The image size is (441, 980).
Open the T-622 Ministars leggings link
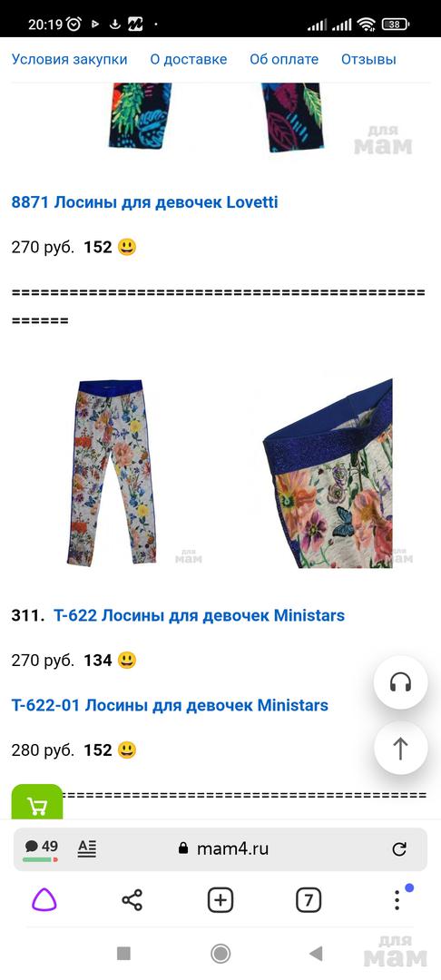click(200, 615)
